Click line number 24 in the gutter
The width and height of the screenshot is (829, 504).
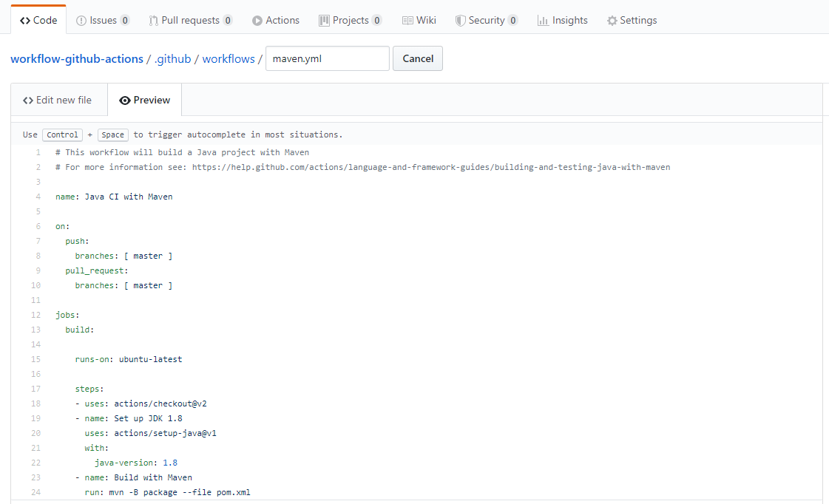(35, 492)
